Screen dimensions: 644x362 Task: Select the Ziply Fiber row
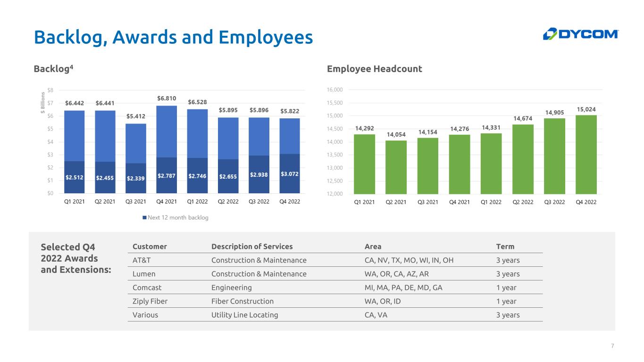point(335,301)
